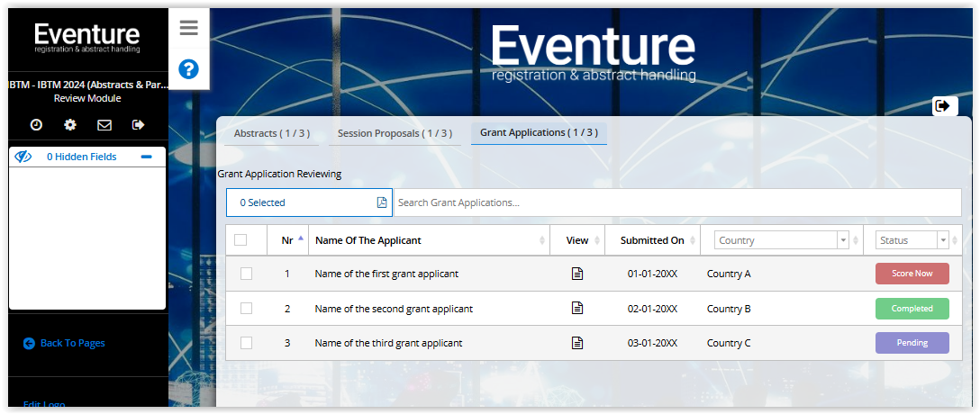The width and height of the screenshot is (980, 414).
Task: Open settings gear icon in sidebar
Action: coord(70,125)
